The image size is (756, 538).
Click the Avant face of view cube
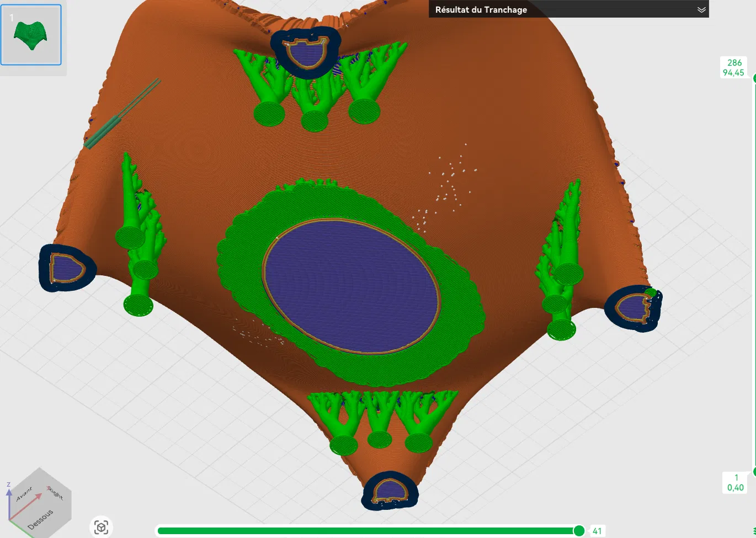tap(25, 493)
